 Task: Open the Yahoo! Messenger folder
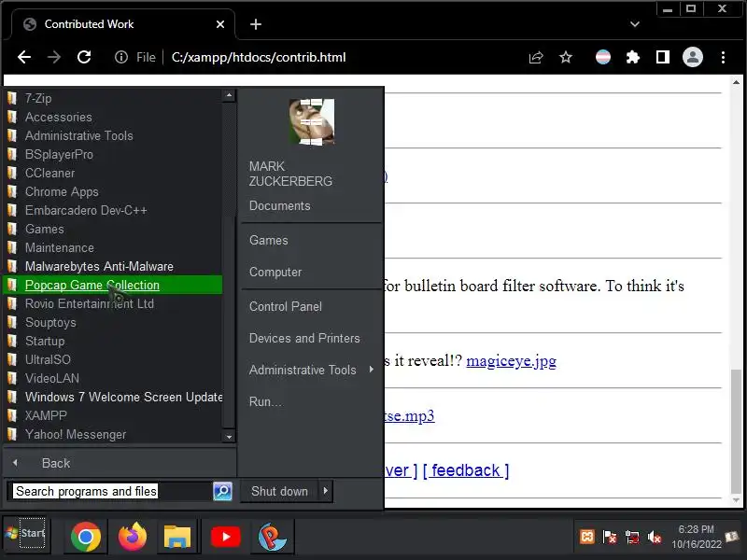point(112,434)
